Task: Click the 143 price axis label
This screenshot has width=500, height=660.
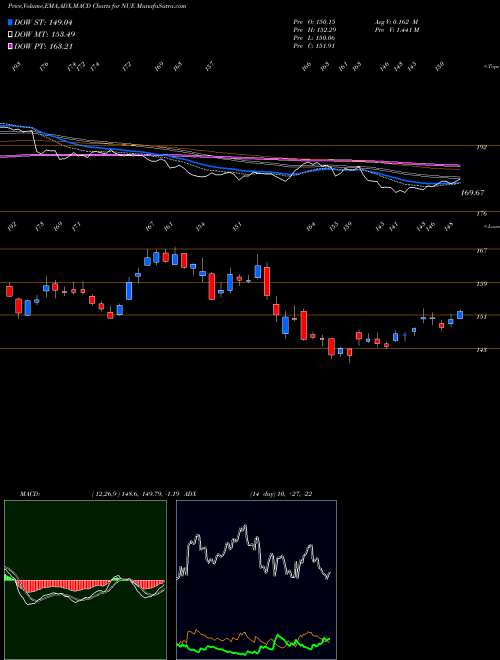Action: (481, 350)
